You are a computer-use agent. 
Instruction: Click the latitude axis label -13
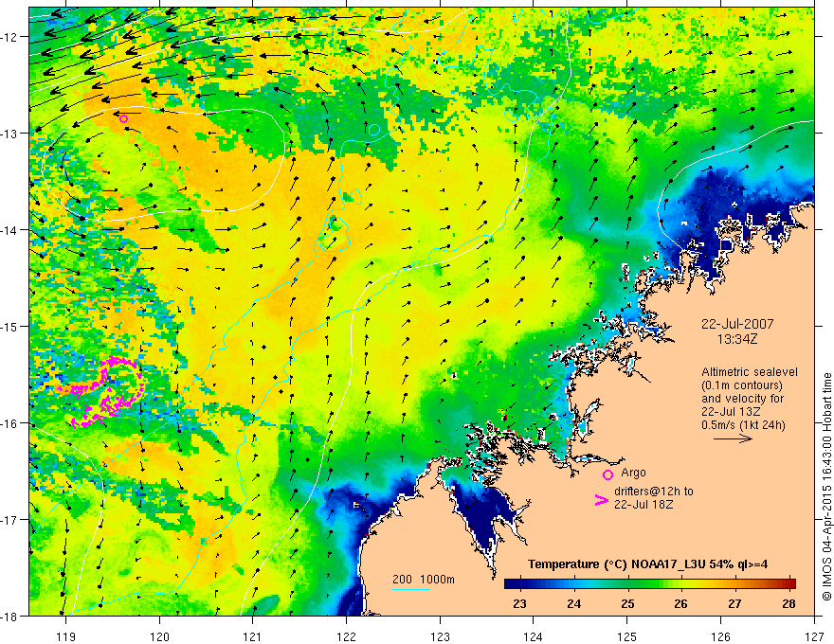[11, 134]
